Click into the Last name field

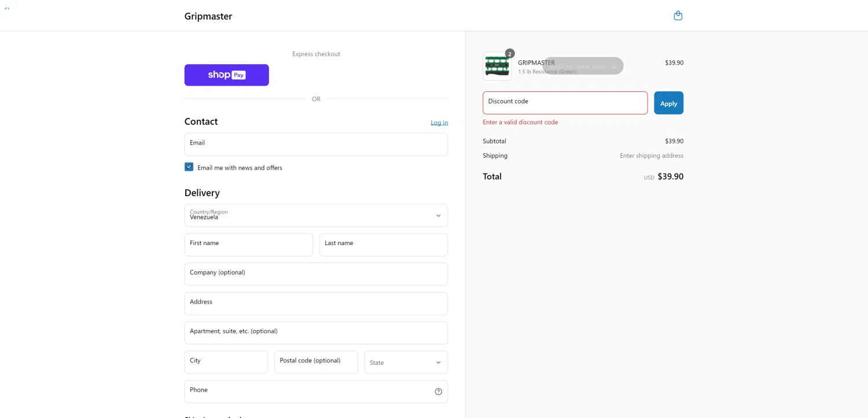click(x=384, y=245)
